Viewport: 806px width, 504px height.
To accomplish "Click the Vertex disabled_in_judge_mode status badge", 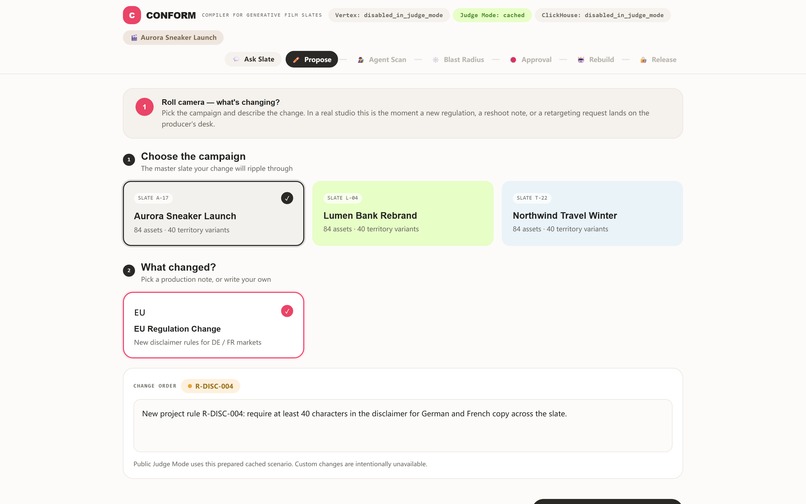I will (x=389, y=15).
